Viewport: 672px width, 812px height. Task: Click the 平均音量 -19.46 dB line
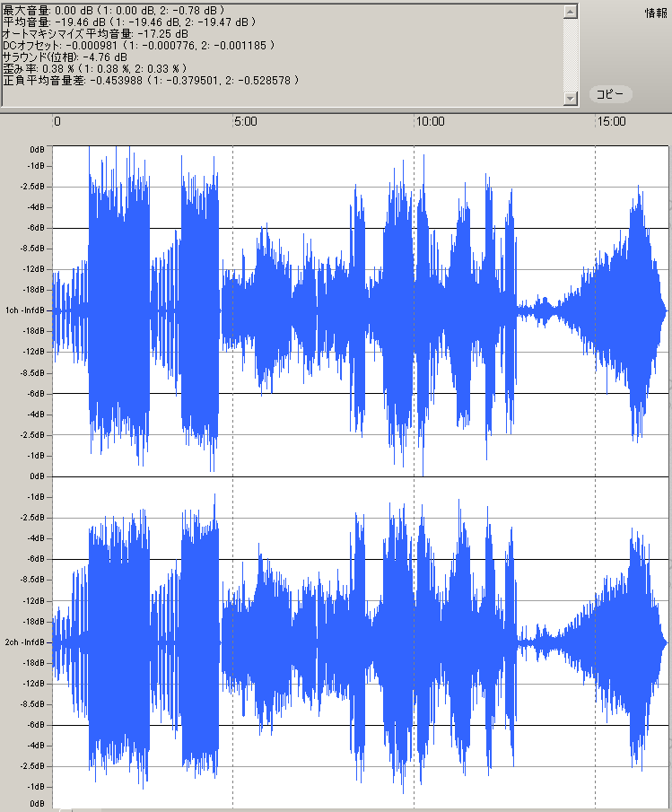click(129, 22)
